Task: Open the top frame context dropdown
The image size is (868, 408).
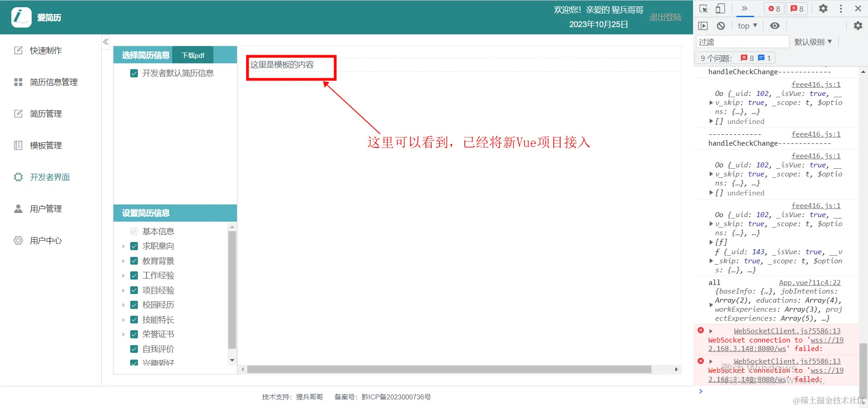Action: tap(746, 25)
